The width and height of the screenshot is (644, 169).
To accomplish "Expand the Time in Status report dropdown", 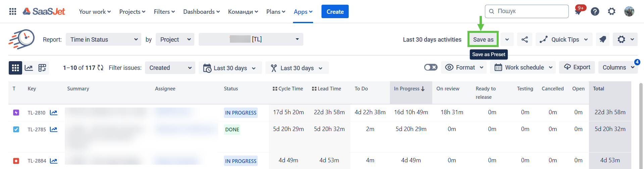I will pyautogui.click(x=104, y=40).
